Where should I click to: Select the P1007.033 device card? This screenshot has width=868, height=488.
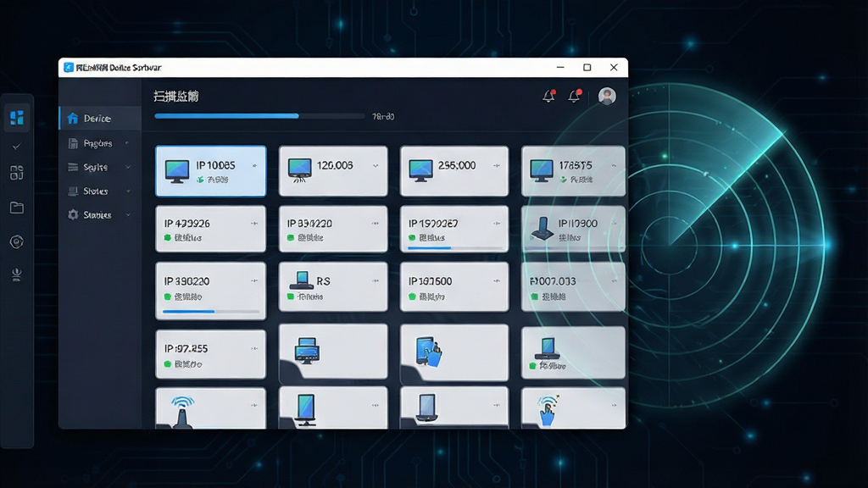pos(573,286)
